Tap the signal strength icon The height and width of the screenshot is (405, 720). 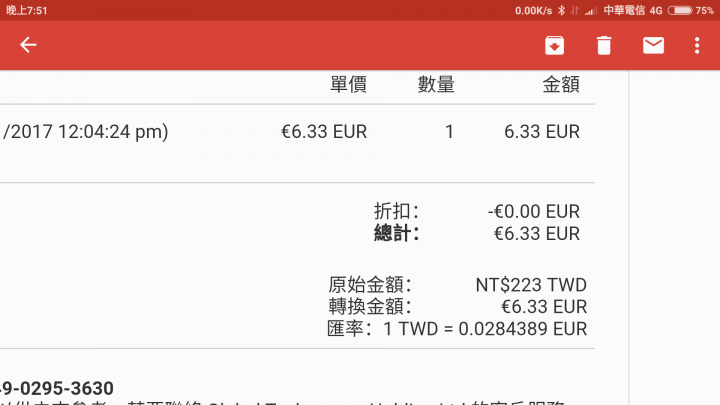(x=591, y=11)
